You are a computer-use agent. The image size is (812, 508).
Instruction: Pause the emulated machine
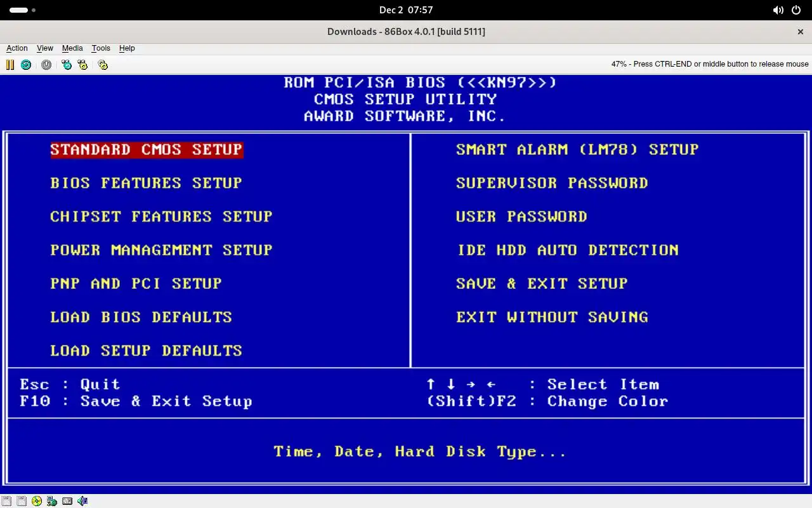click(x=10, y=64)
